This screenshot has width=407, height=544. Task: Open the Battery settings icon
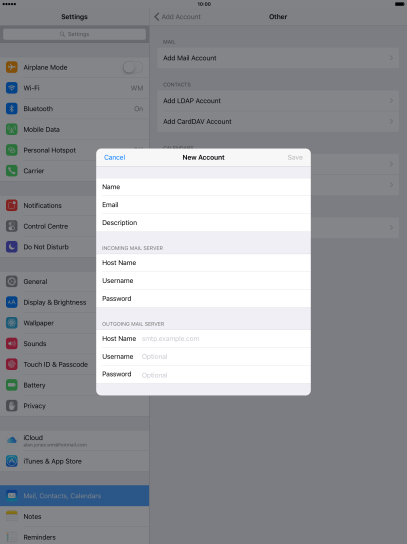point(12,385)
